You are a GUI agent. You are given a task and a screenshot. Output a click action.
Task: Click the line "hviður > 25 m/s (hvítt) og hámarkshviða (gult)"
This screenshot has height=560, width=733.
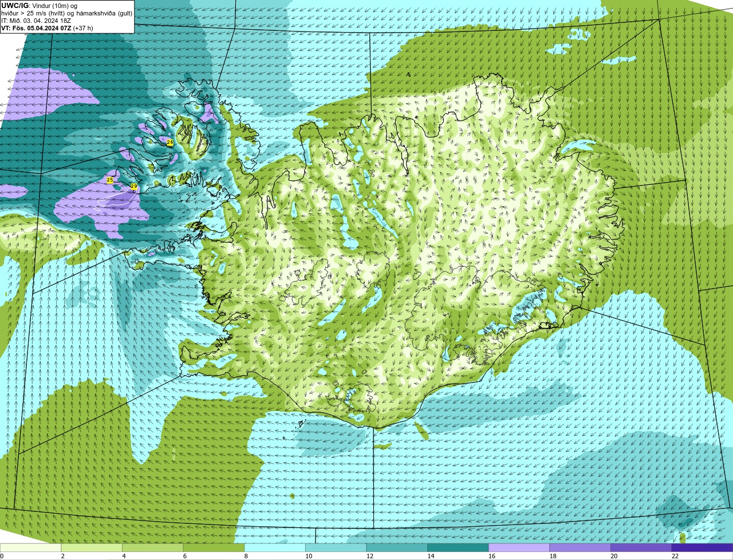[x=66, y=13]
